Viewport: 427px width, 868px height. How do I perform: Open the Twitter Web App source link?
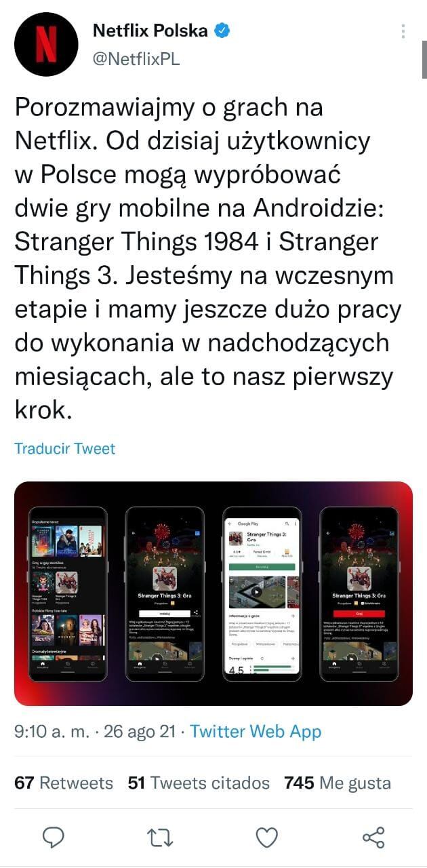point(256,732)
